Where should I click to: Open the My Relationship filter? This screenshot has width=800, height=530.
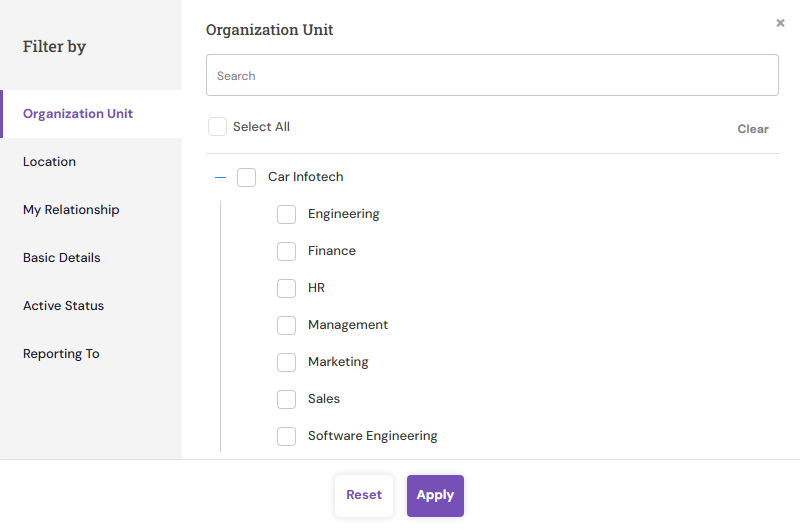point(91,210)
